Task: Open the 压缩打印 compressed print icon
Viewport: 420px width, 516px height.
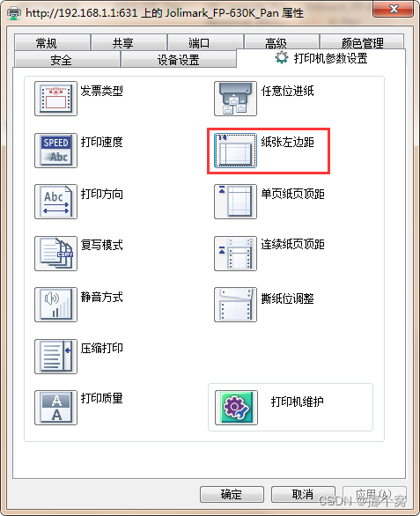Action: click(x=56, y=357)
